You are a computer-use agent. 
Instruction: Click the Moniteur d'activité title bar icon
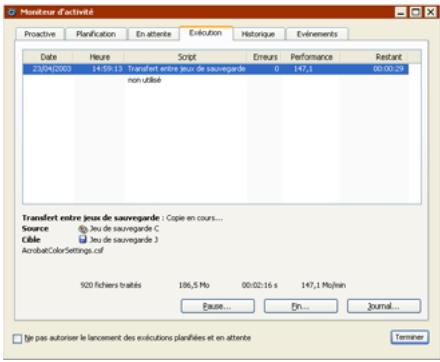click(x=12, y=12)
